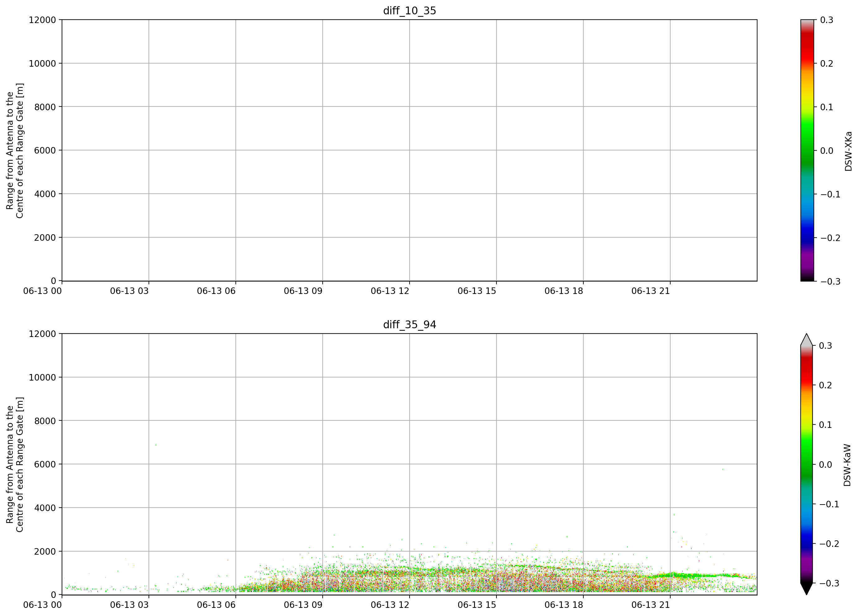Click '06-13 06' tick label of diff_35_94 plot
The width and height of the screenshot is (859, 616).
[216, 605]
